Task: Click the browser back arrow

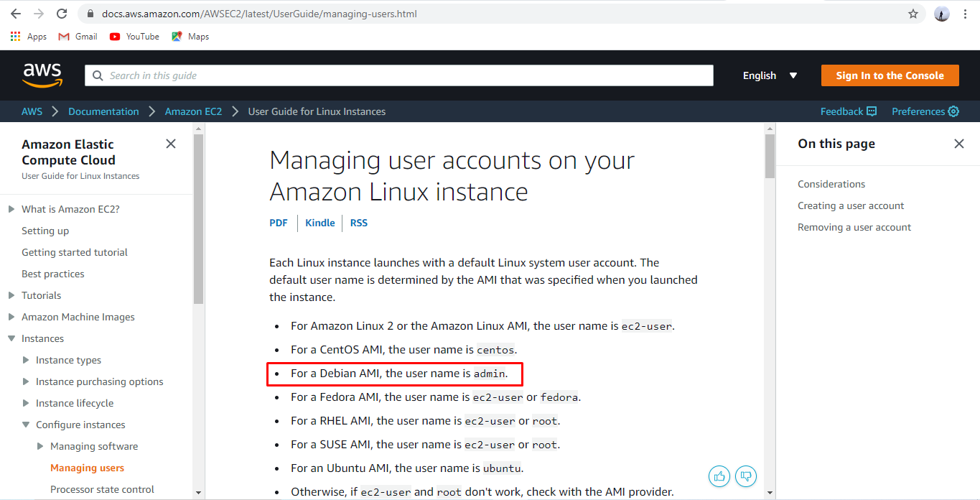Action: pyautogui.click(x=16, y=14)
